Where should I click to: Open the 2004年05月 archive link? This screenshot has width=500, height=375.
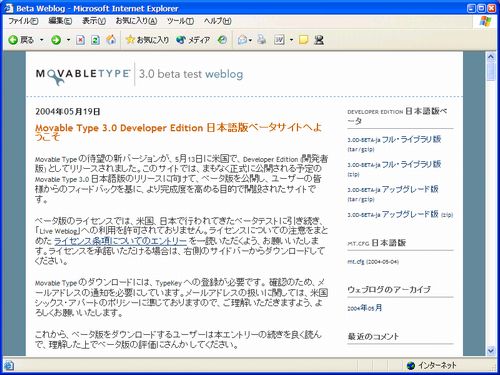pos(365,308)
